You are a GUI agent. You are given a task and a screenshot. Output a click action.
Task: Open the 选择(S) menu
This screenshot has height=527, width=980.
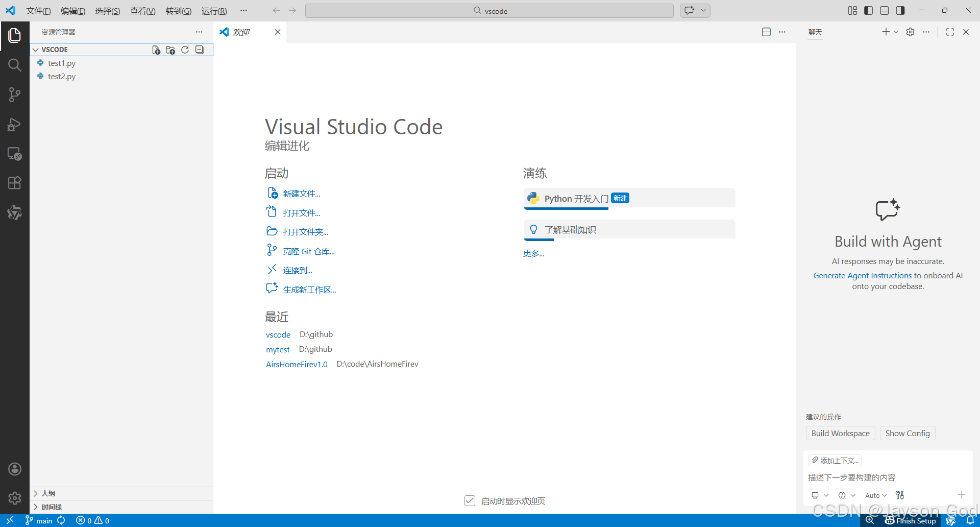(x=108, y=11)
